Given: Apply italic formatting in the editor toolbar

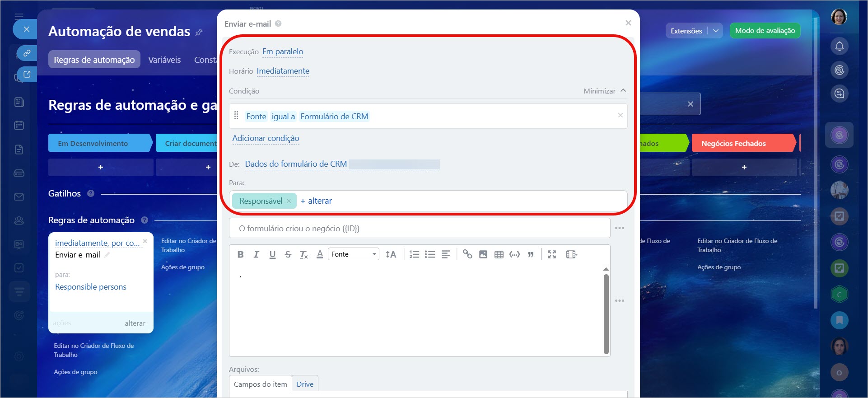Looking at the screenshot, I should [x=256, y=254].
